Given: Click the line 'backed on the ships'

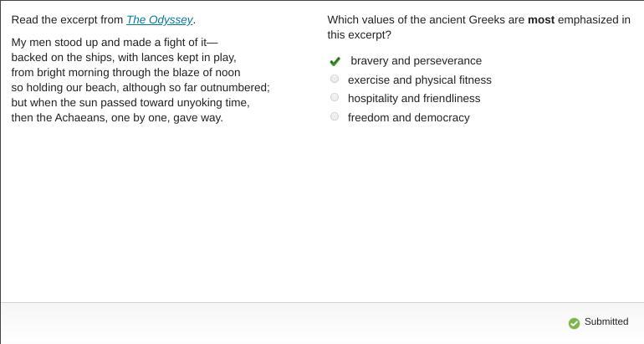Looking at the screenshot, I should click(123, 57).
